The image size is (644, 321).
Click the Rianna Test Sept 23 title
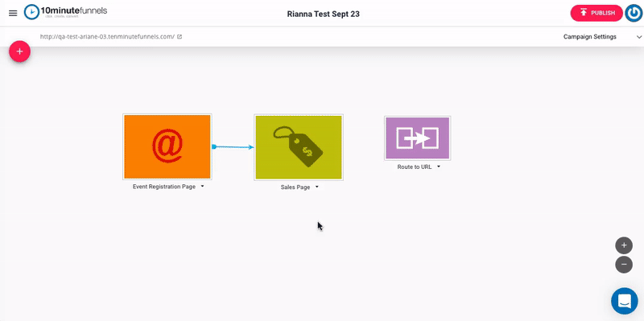(324, 14)
